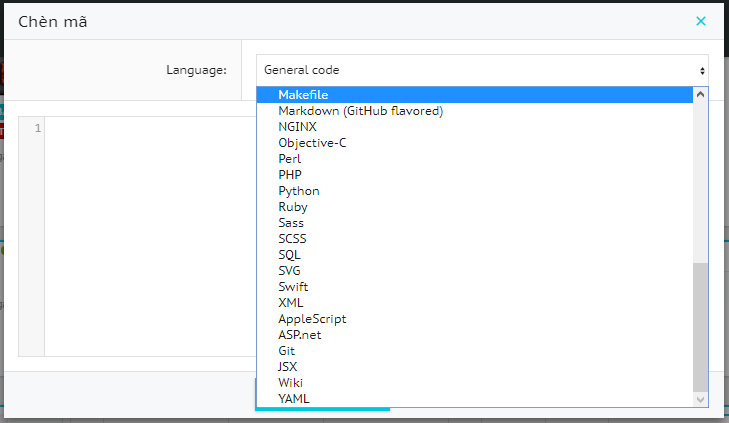Pick XML from the language list

coord(290,303)
